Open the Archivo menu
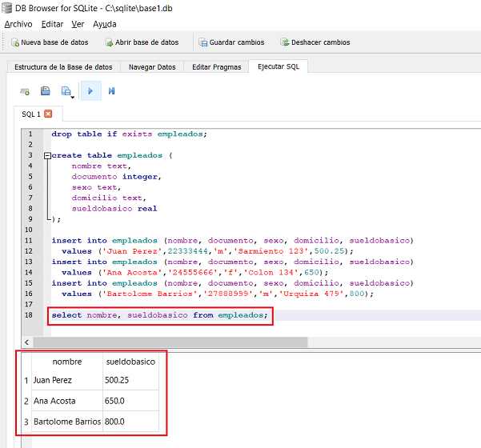 tap(18, 24)
